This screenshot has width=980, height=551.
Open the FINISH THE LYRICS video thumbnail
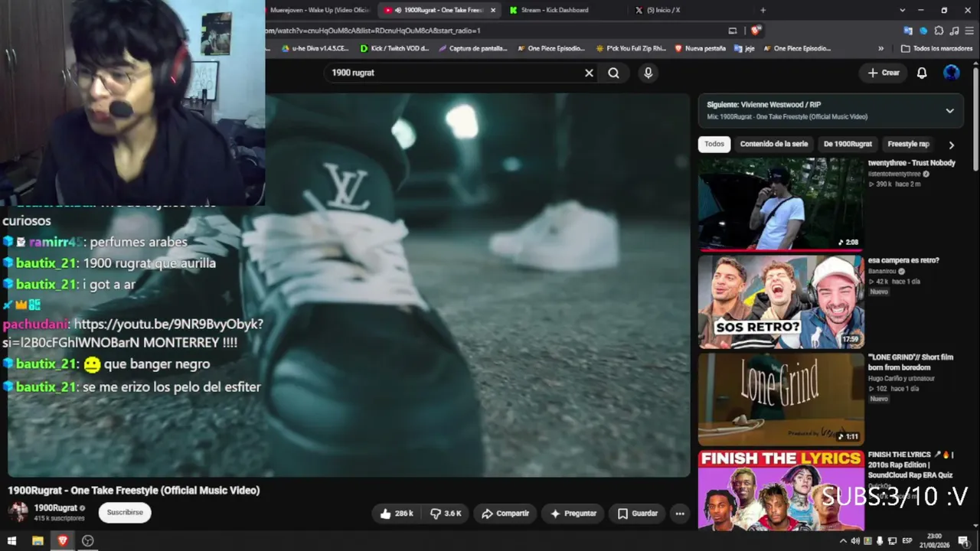(x=781, y=490)
